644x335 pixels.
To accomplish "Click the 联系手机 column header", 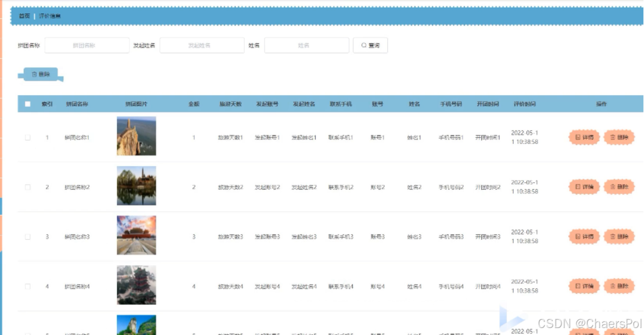I will (341, 104).
